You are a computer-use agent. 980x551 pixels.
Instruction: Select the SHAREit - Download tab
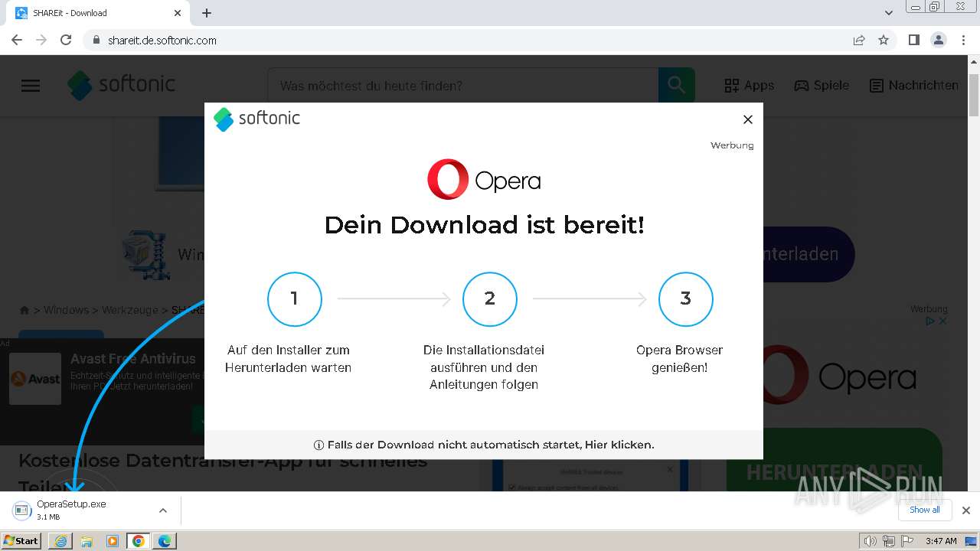click(97, 13)
